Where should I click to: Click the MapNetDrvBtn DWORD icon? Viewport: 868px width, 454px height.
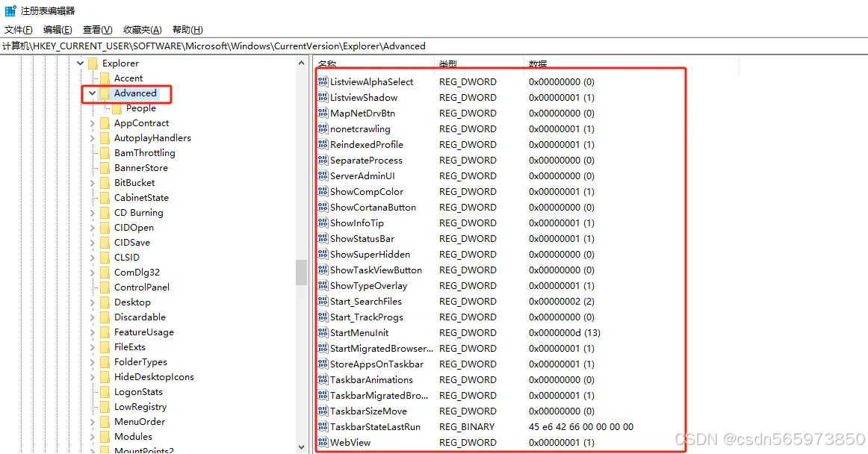pos(323,113)
